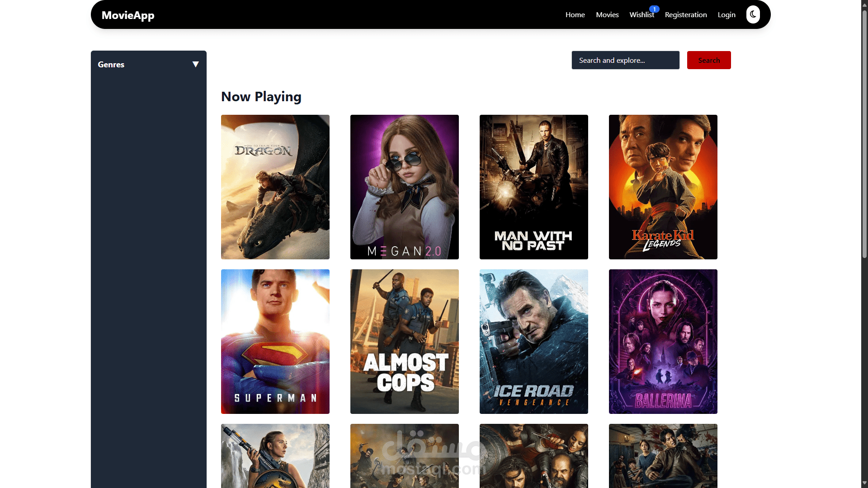Click the page vertical scrollbar thumb
The image size is (868, 488).
(864, 133)
